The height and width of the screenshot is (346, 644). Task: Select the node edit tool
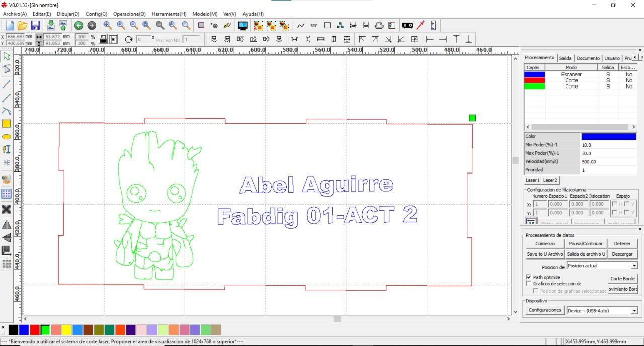(7, 69)
